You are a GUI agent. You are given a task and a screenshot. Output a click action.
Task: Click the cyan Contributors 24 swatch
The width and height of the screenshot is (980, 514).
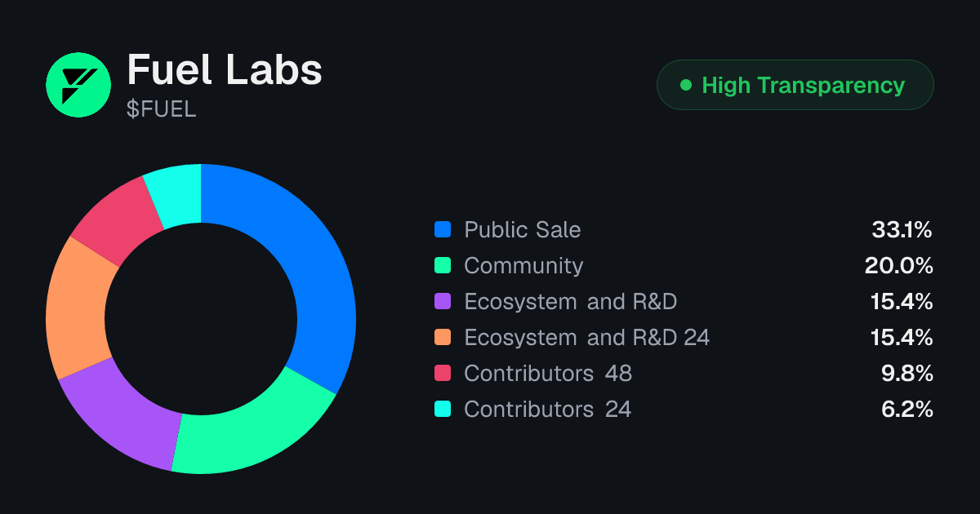(443, 410)
